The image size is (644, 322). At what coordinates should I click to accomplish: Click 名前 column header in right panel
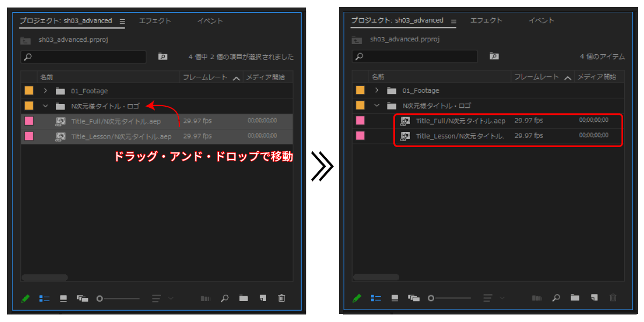click(x=378, y=77)
